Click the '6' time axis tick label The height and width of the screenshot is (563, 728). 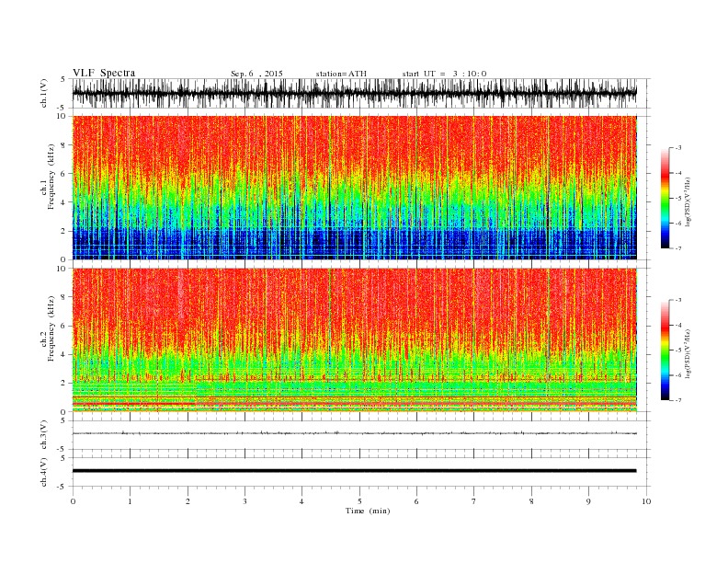pos(416,501)
